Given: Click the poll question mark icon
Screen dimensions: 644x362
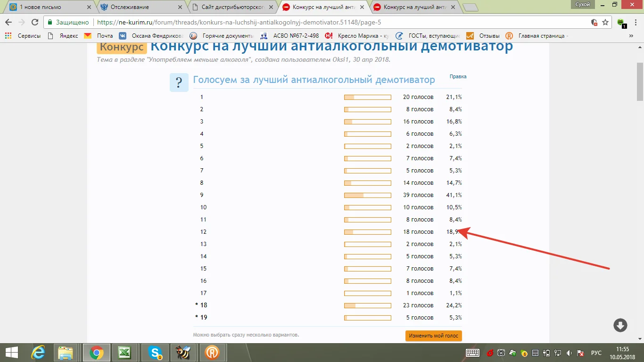Looking at the screenshot, I should coord(179,82).
